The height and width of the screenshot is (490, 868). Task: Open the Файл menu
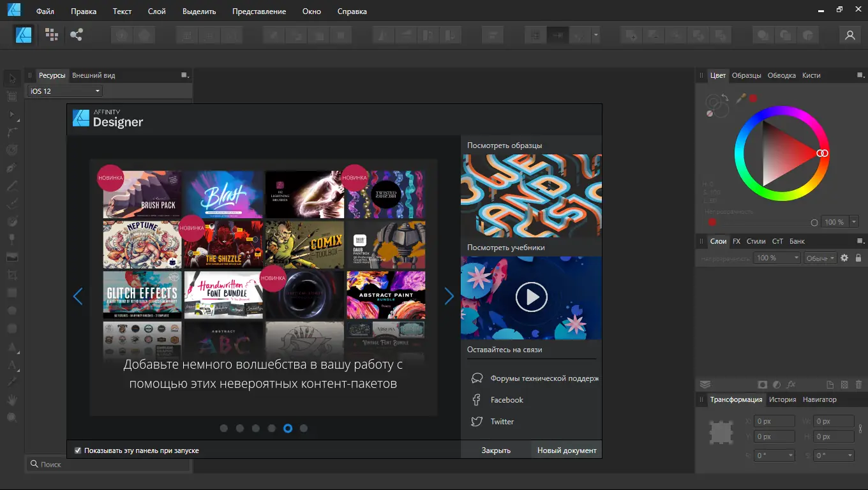point(45,11)
